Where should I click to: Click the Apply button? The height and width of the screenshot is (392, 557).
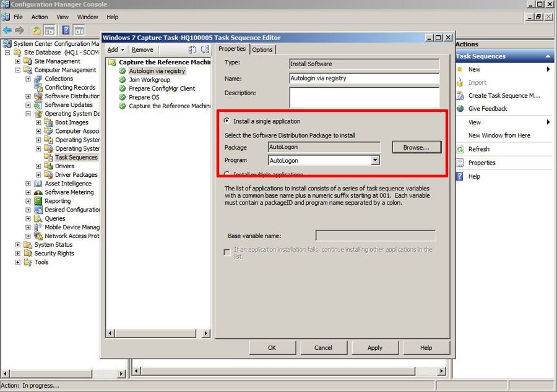tap(375, 347)
